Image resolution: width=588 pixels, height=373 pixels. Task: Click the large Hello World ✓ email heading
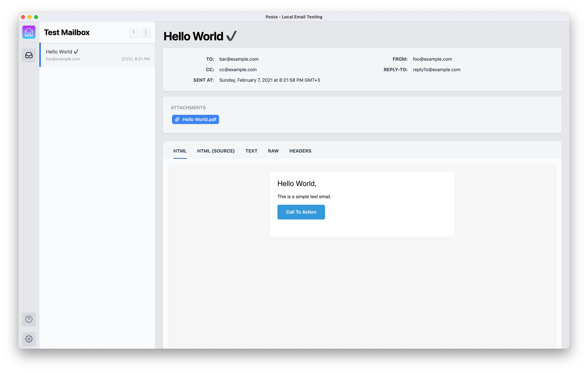coord(200,36)
